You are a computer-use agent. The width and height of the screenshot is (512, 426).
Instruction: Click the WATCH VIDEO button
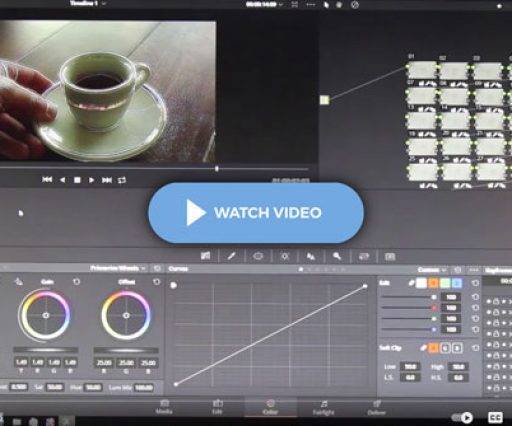point(256,213)
